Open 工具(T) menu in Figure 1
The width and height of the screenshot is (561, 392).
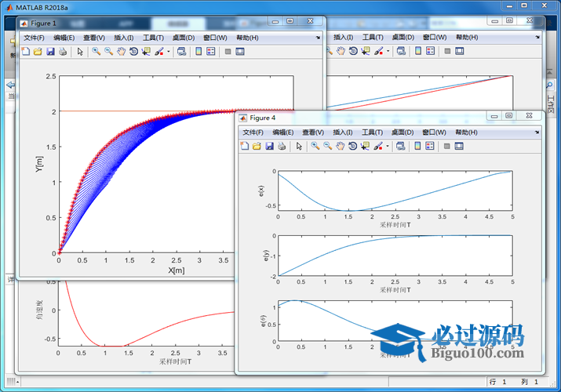(x=154, y=38)
